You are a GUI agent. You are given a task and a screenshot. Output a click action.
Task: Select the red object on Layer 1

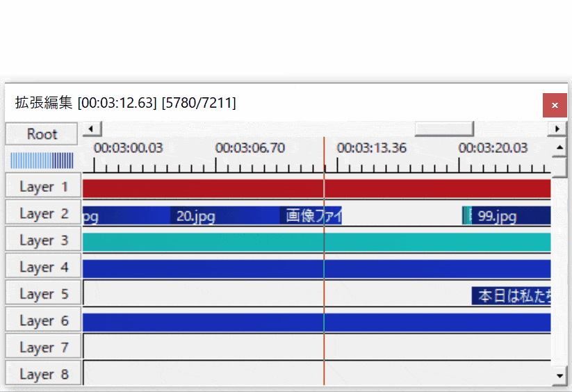pyautogui.click(x=209, y=188)
